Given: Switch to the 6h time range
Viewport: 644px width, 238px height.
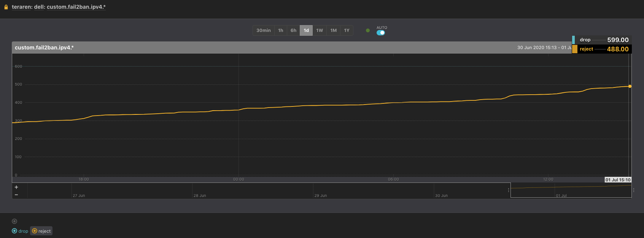Looking at the screenshot, I should click(293, 30).
